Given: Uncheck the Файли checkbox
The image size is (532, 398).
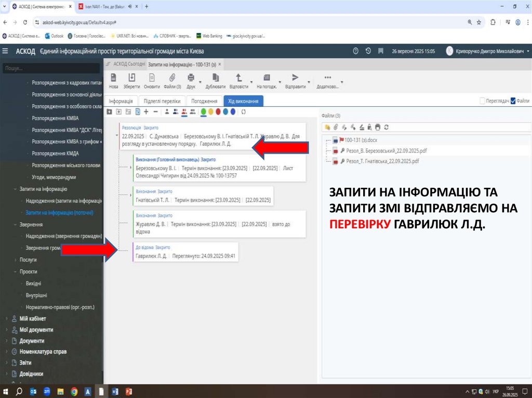Looking at the screenshot, I should (513, 101).
